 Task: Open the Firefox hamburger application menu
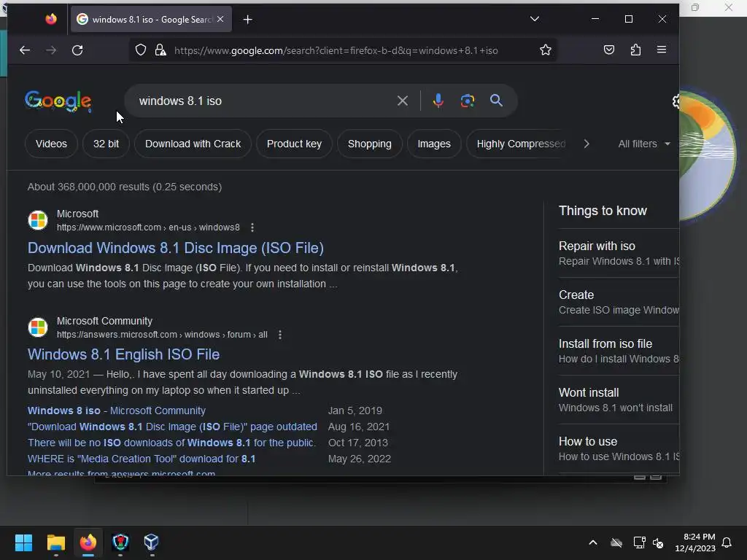pos(661,50)
